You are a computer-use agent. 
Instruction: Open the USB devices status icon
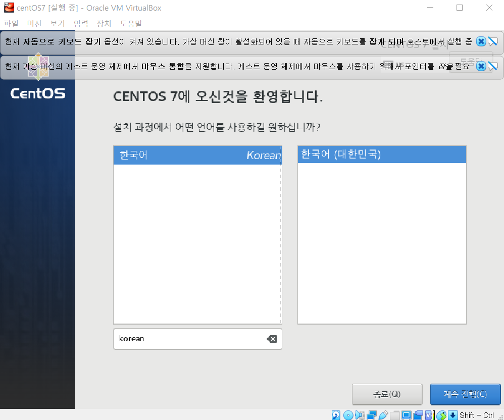click(x=383, y=415)
